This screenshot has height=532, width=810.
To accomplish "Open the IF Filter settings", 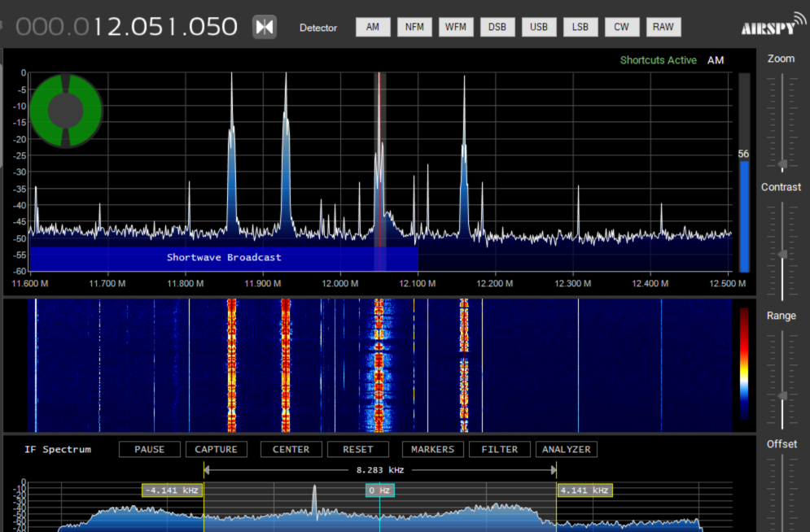I will (499, 449).
